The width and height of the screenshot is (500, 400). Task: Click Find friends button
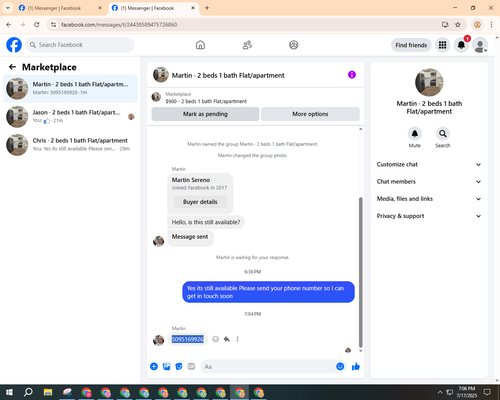[411, 45]
